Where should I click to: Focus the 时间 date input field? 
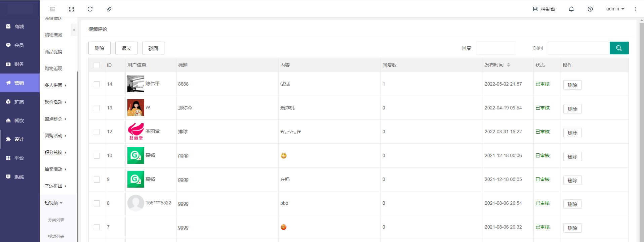coord(578,48)
